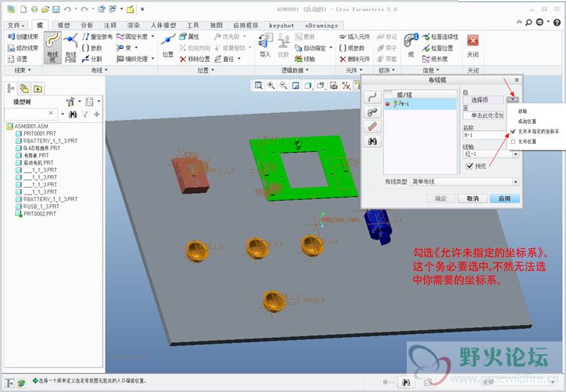The height and width of the screenshot is (392, 566).
Task: Open the File (文件) menu
Action: 17,25
